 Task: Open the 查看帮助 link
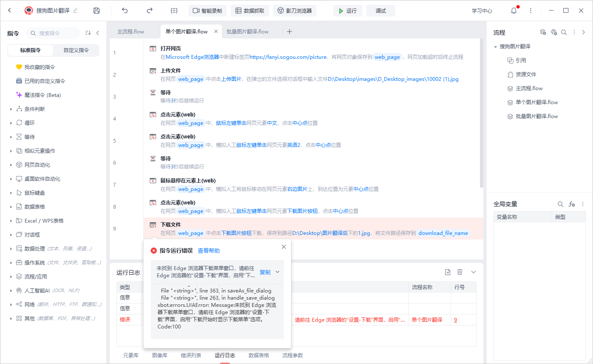tap(209, 251)
